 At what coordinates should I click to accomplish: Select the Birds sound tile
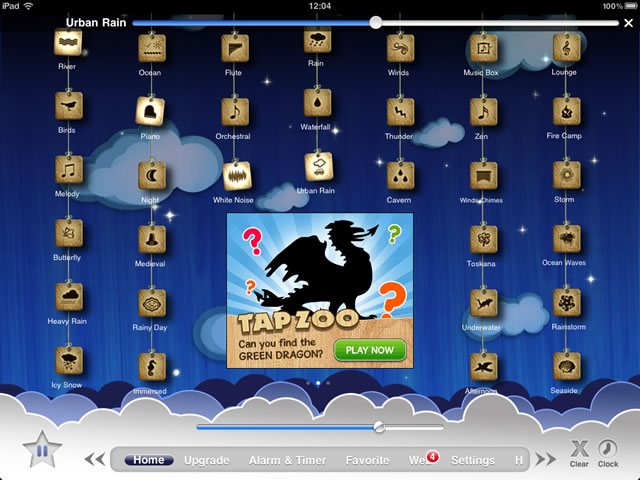click(69, 106)
